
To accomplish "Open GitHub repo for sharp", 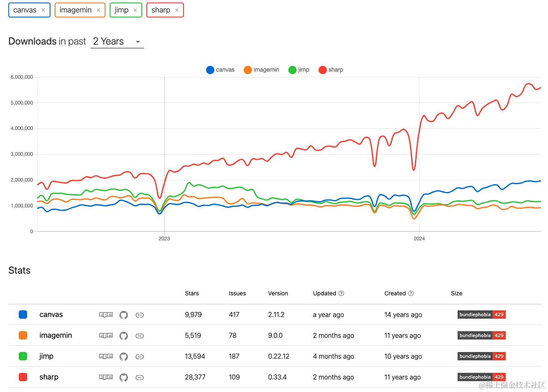I will point(123,377).
